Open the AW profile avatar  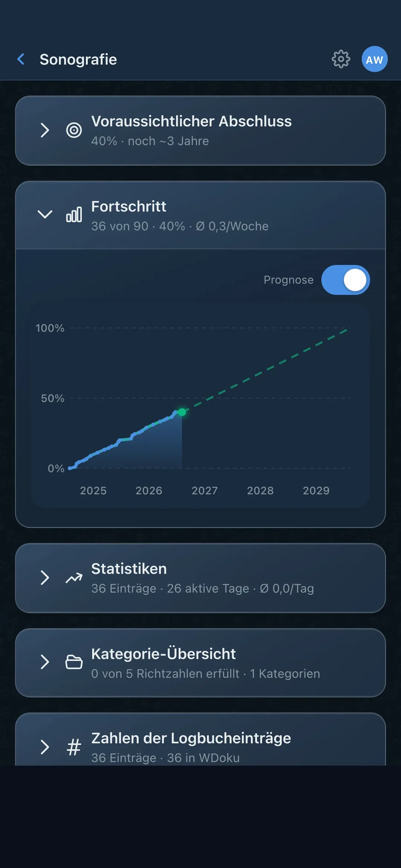pyautogui.click(x=375, y=59)
